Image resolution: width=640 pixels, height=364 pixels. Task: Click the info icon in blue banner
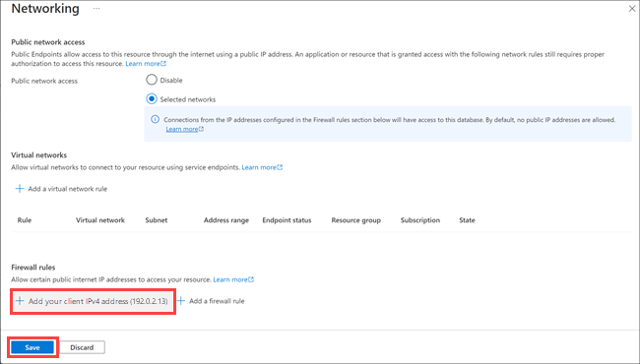155,119
